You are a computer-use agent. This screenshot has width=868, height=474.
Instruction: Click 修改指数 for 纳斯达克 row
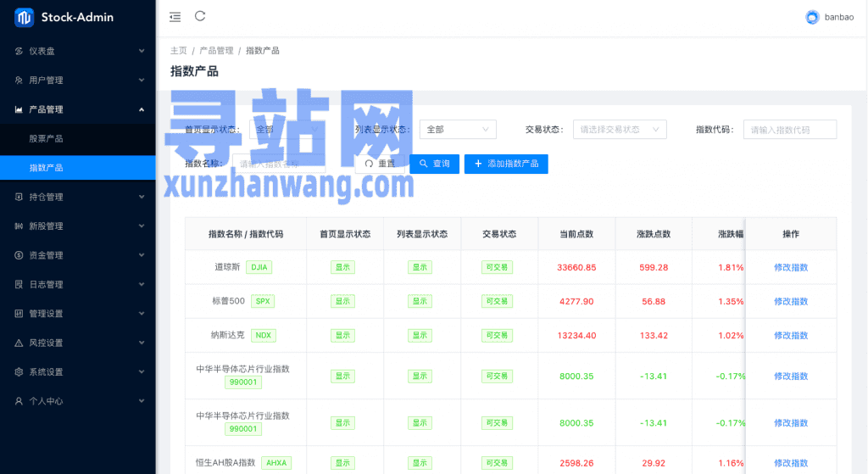point(791,336)
